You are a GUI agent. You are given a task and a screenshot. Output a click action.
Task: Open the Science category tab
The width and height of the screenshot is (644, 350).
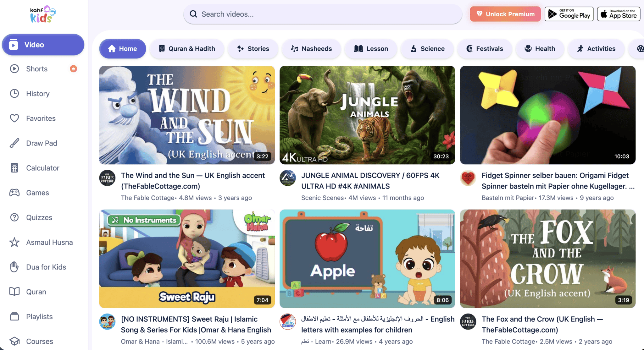(x=427, y=49)
